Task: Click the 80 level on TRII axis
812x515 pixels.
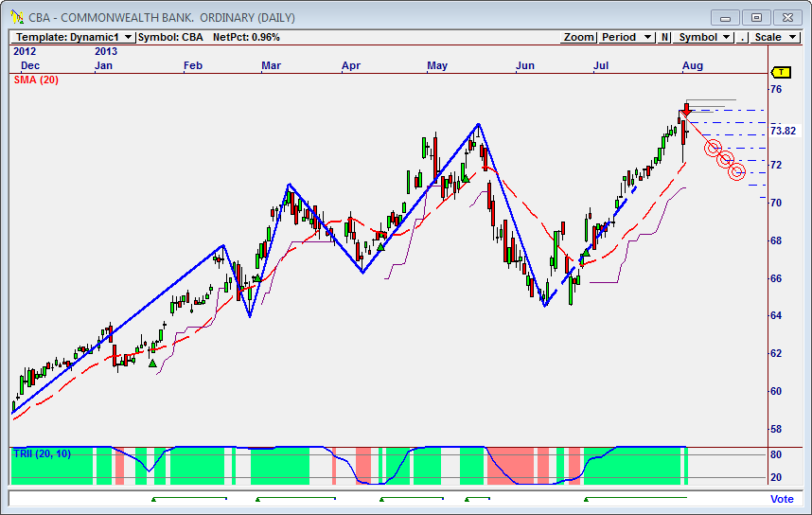Action: 776,454
